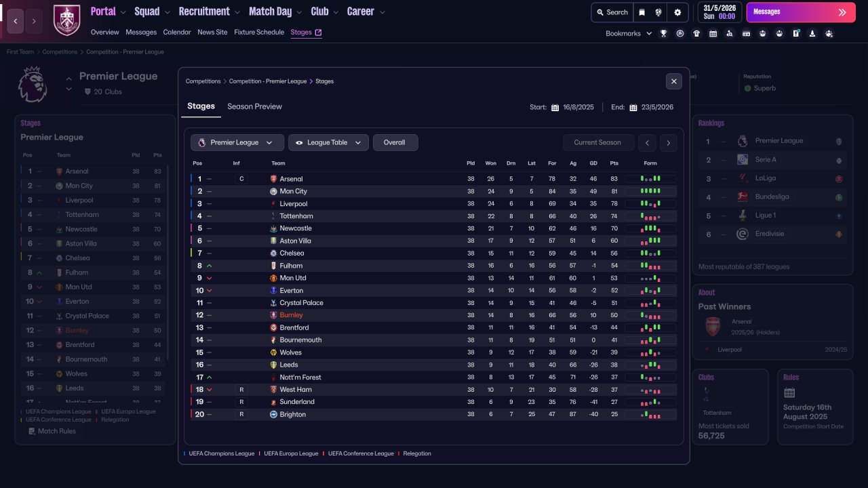Screen dimensions: 868x488
Task: Click Chelsea's crest in the league table
Action: pos(273,253)
